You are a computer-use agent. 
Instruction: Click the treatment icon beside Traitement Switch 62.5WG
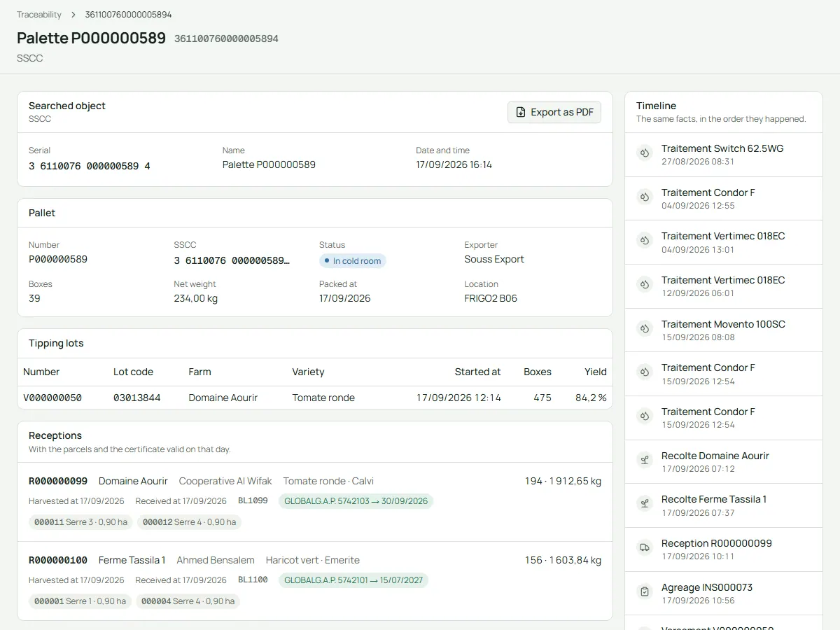coord(645,153)
